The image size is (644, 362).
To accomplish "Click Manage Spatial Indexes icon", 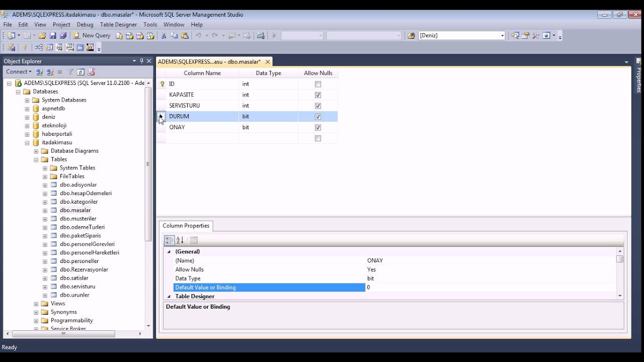I will [91, 47].
